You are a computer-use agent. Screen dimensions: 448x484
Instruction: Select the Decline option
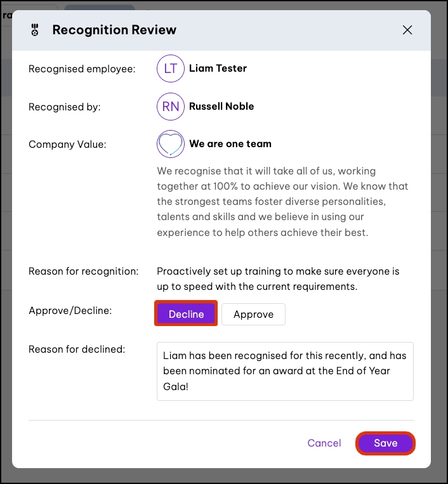click(x=186, y=314)
